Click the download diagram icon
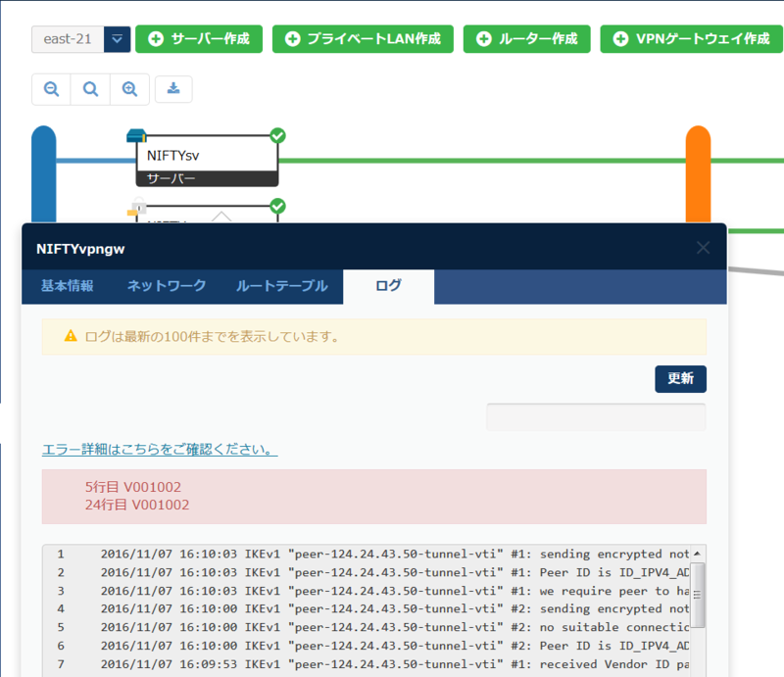Viewport: 784px width, 677px height. pyautogui.click(x=173, y=89)
